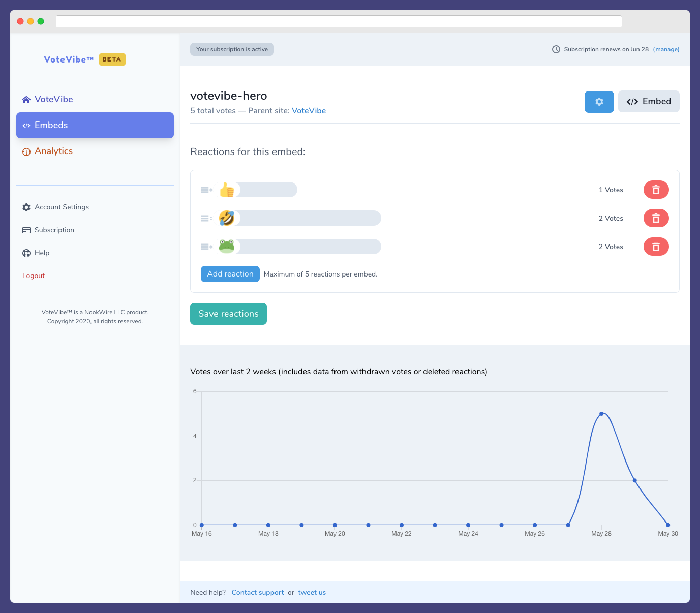The width and height of the screenshot is (700, 613).
Task: Open tweet us link
Action: 312,592
